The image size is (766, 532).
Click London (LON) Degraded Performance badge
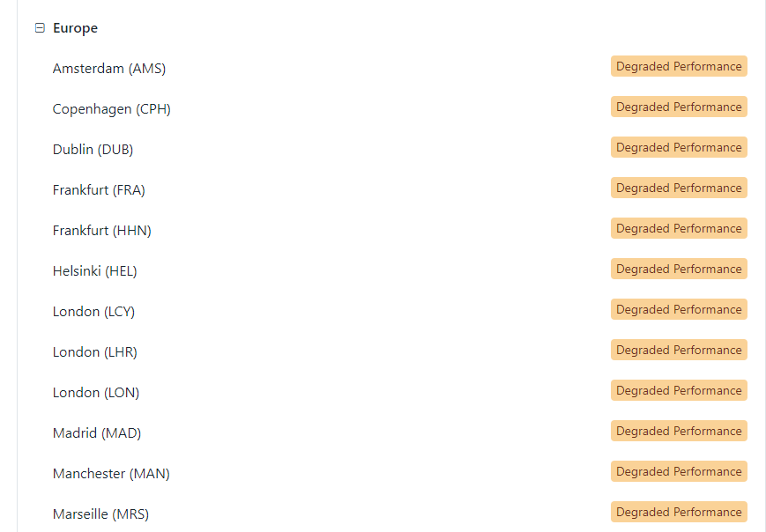pos(679,390)
